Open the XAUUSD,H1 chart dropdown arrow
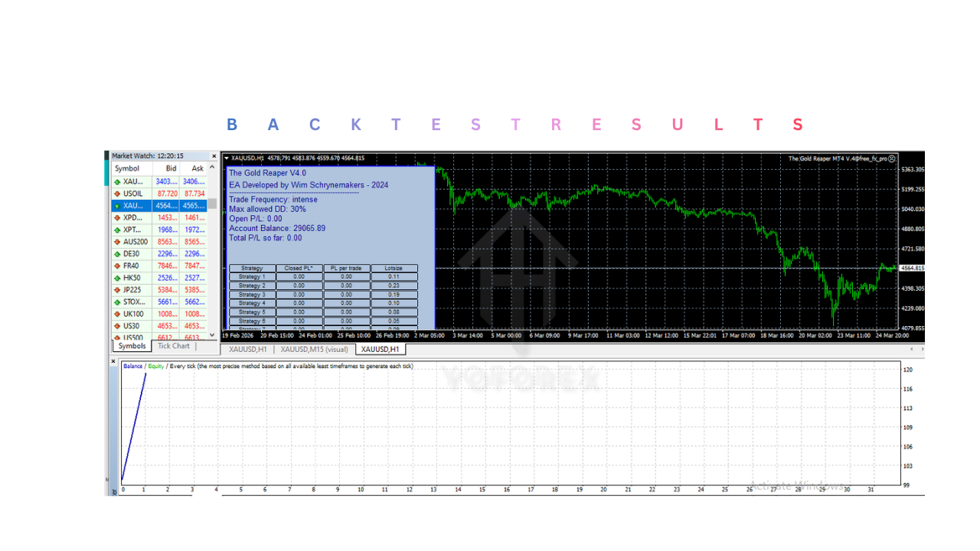 pos(226,158)
